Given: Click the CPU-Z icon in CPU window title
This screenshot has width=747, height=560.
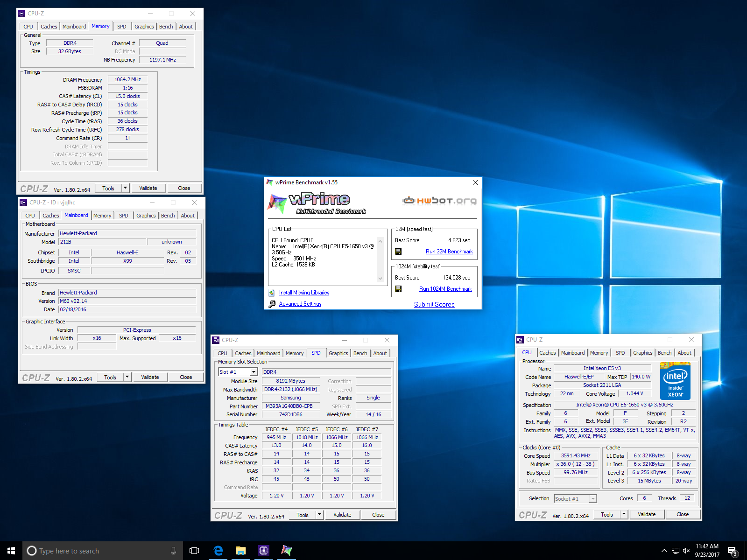Looking at the screenshot, I should 520,340.
